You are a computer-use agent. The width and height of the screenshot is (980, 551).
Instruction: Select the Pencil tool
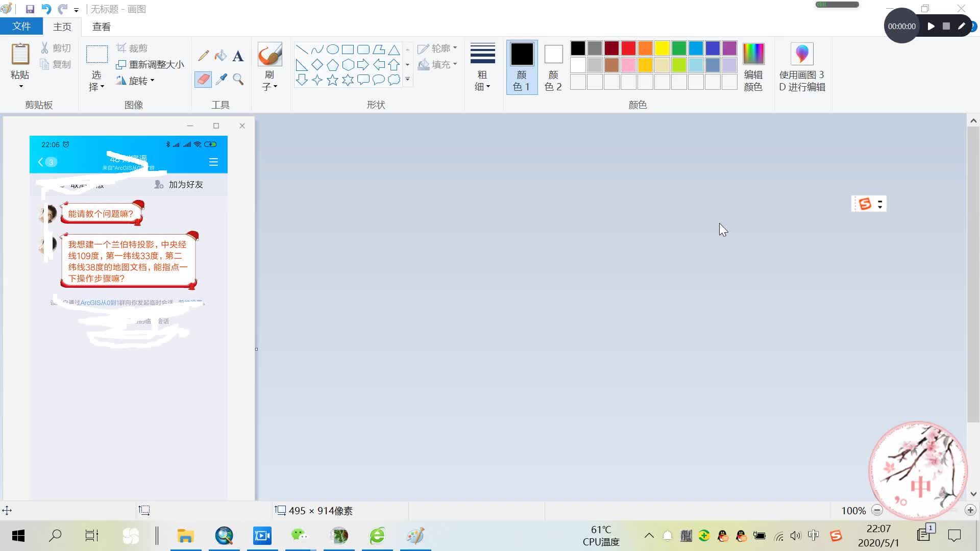(204, 56)
